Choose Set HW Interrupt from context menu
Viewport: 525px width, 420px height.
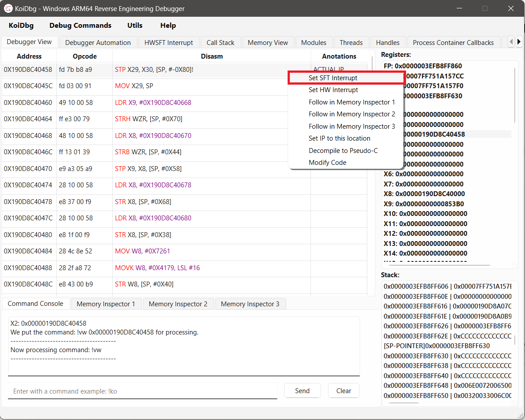[346, 90]
